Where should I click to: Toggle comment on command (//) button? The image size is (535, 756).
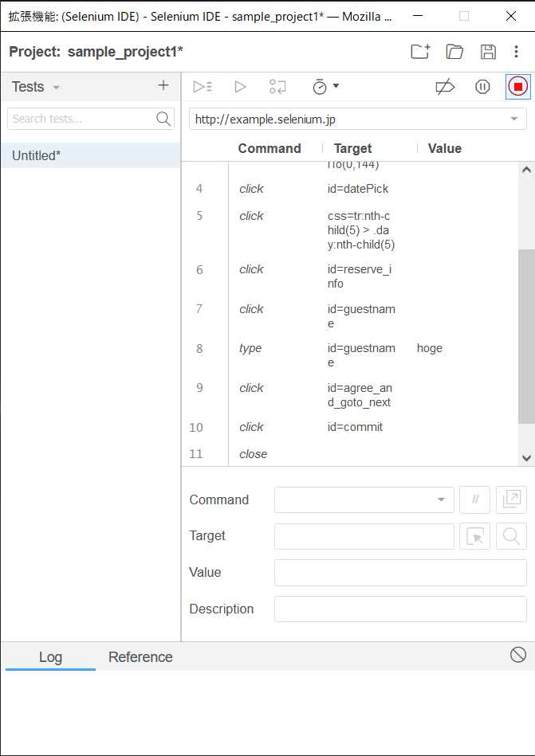point(474,500)
